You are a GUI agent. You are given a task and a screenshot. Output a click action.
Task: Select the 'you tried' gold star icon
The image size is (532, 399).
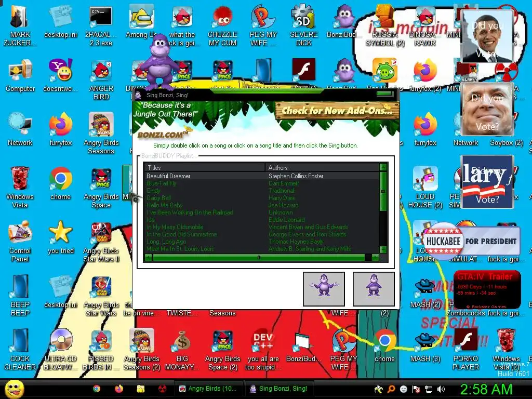[60, 237]
